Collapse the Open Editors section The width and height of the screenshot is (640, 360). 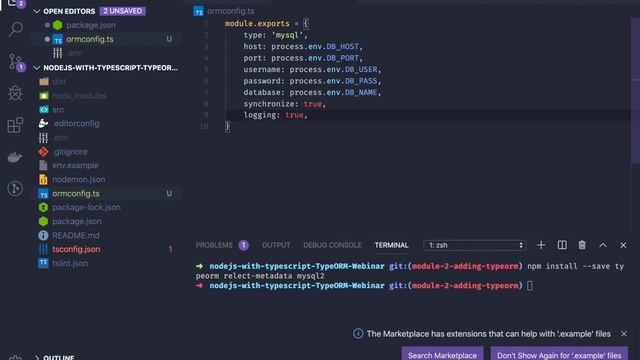(x=36, y=11)
